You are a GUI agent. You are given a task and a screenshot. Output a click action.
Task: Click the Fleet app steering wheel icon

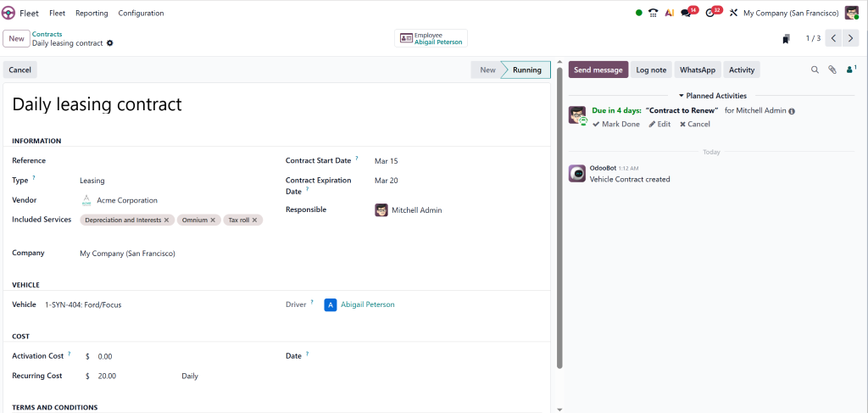point(9,13)
